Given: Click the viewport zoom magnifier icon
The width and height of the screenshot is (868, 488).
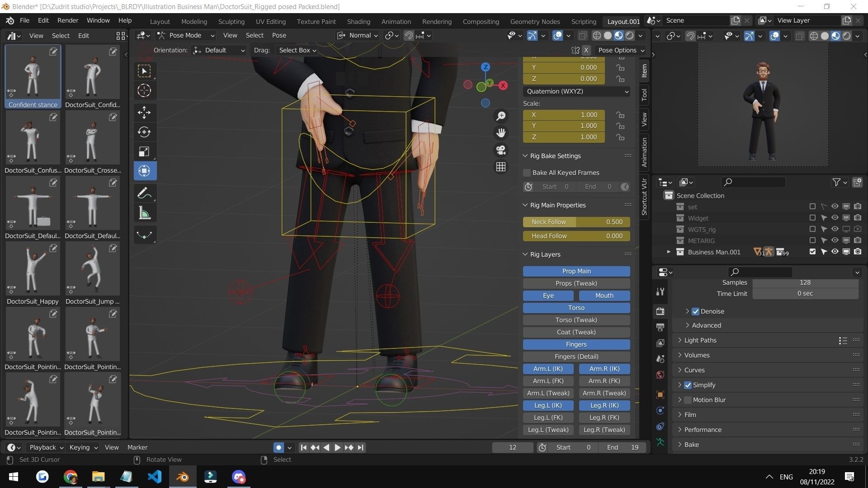Looking at the screenshot, I should point(501,116).
